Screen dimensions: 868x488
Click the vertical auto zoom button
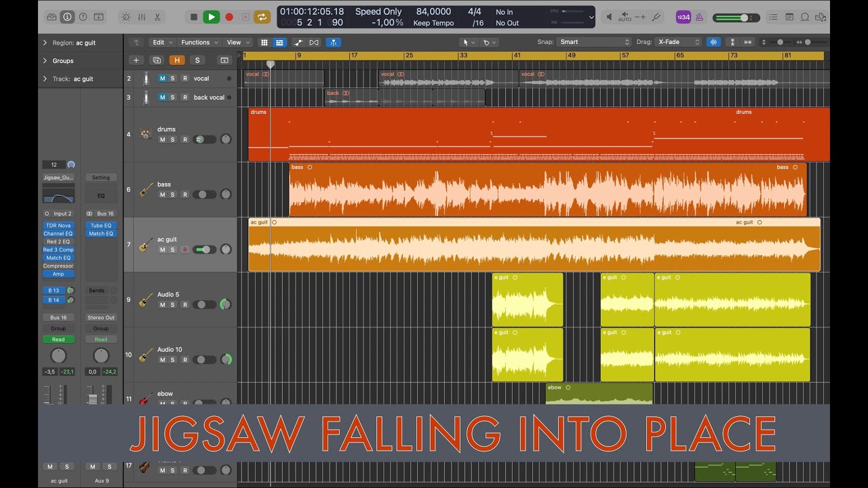tap(732, 42)
